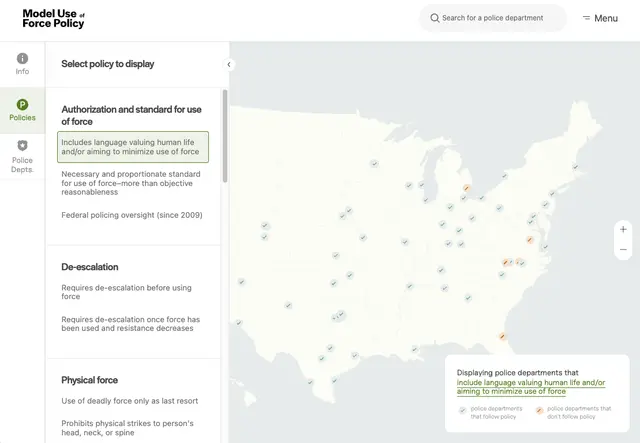Viewport: 640px width, 443px height.
Task: Type in police department search field
Action: 496,18
